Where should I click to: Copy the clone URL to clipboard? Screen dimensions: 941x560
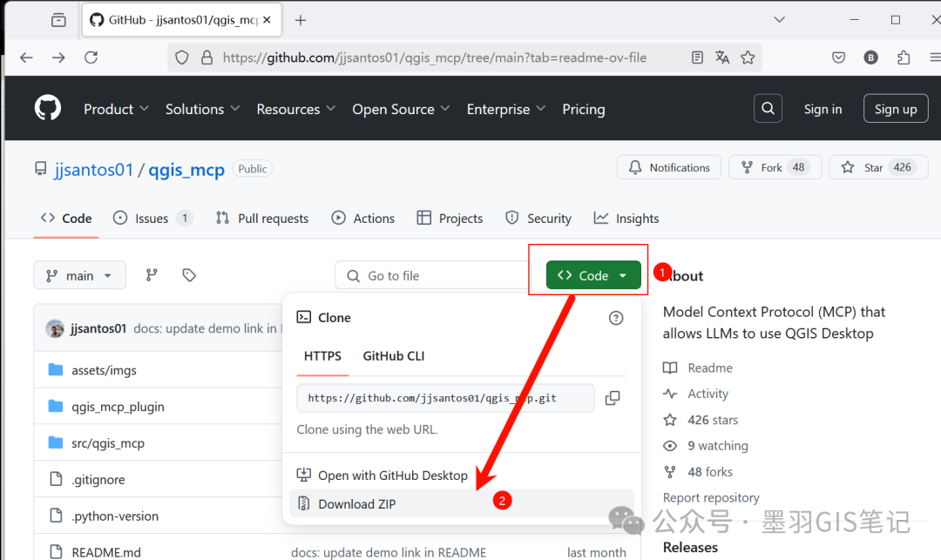613,398
